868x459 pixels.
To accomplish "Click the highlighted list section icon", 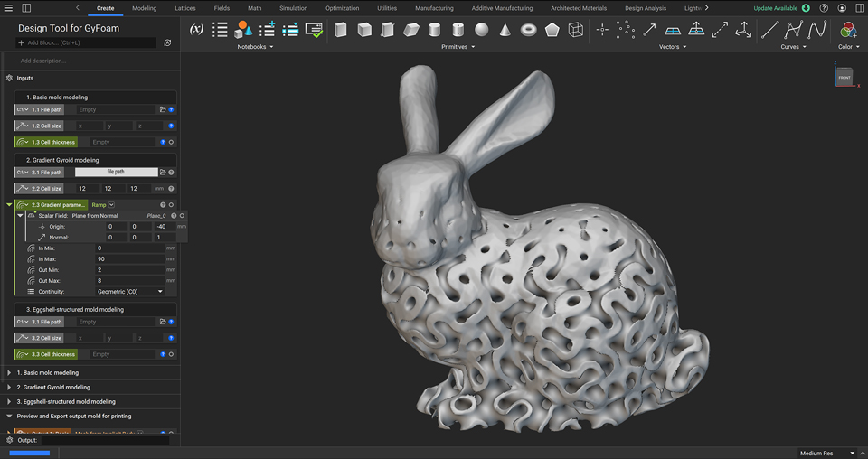I will point(290,30).
